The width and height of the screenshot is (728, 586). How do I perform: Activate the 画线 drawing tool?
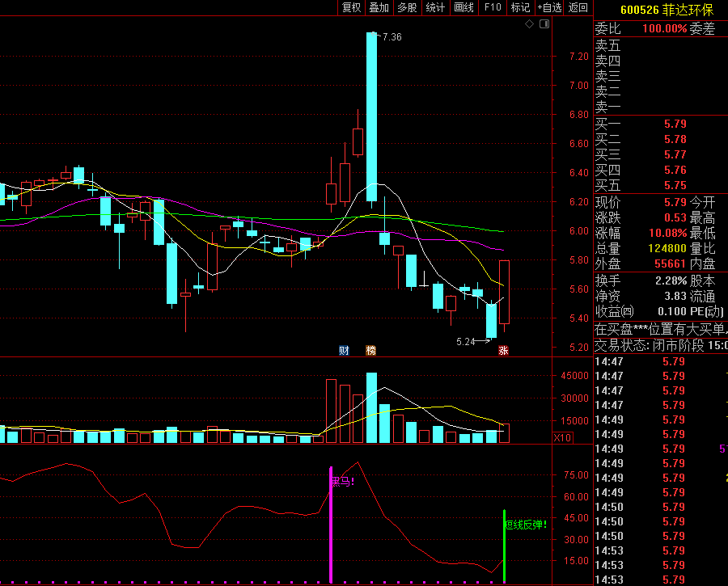(463, 7)
